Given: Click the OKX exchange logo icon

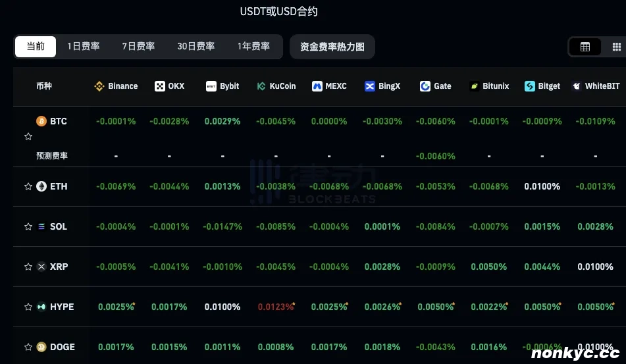Looking at the screenshot, I should tap(159, 86).
